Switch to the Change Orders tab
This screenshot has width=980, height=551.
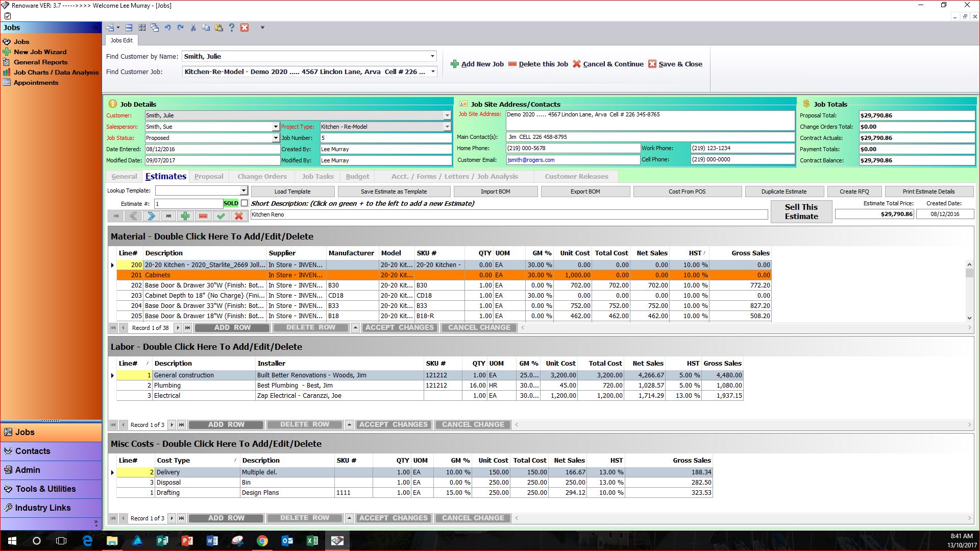coord(262,177)
